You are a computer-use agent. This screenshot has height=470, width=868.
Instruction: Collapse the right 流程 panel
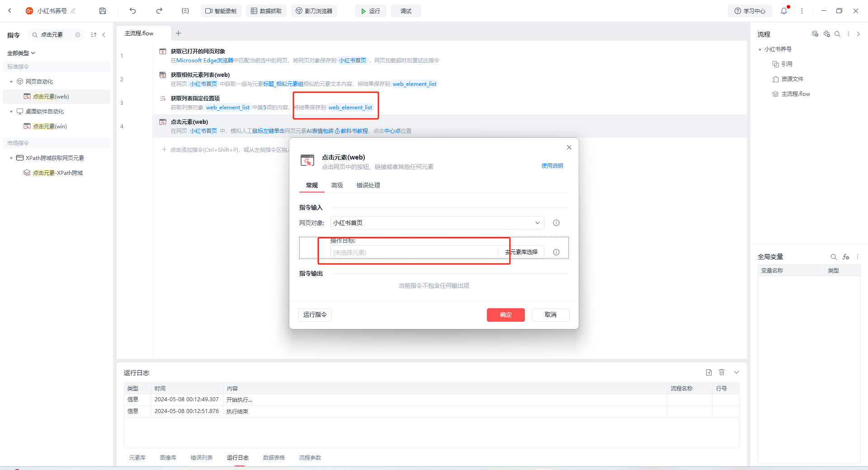(x=859, y=34)
